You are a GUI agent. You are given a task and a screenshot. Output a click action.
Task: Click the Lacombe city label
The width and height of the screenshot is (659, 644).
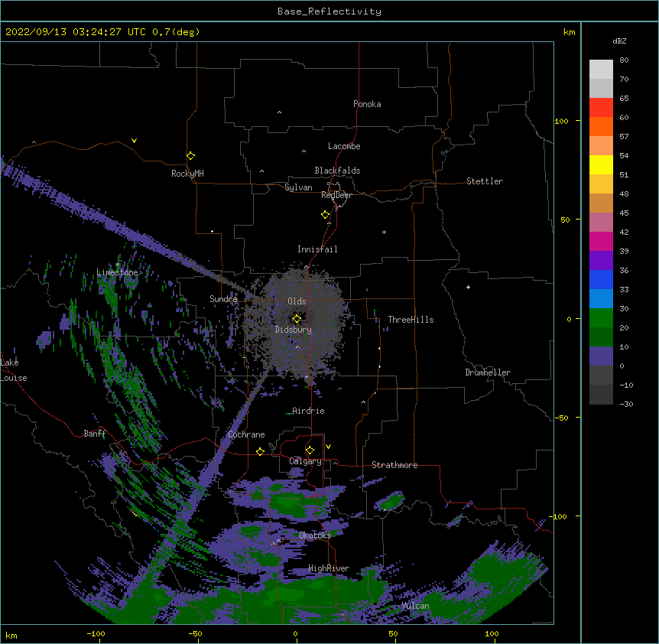pos(344,146)
